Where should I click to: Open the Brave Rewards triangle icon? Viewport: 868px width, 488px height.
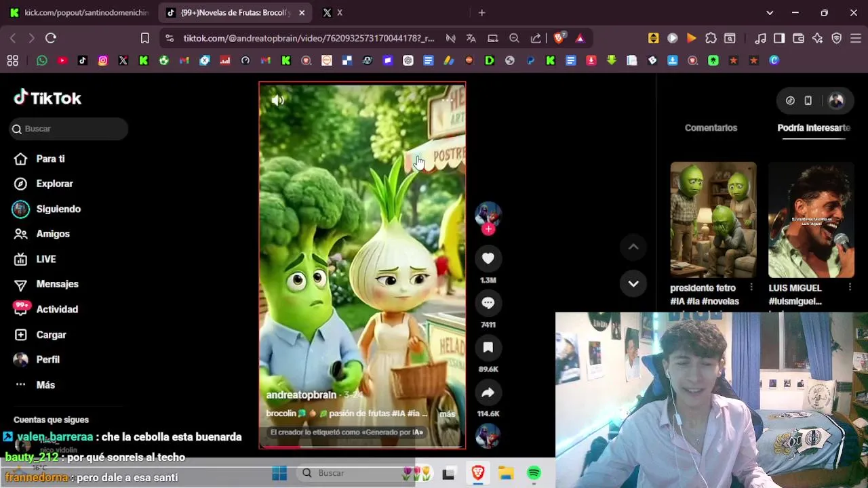tap(580, 38)
